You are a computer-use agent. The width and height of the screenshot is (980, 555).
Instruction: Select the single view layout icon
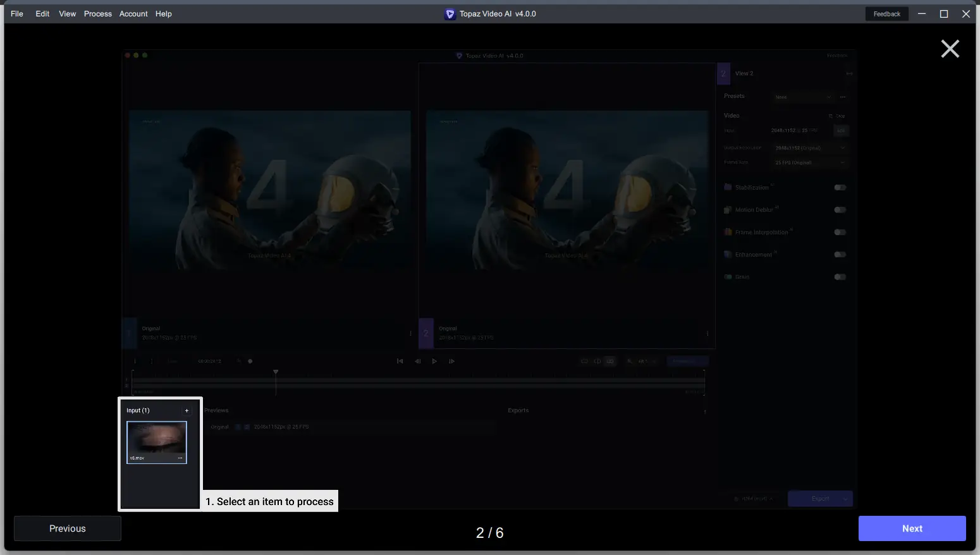[x=584, y=361]
